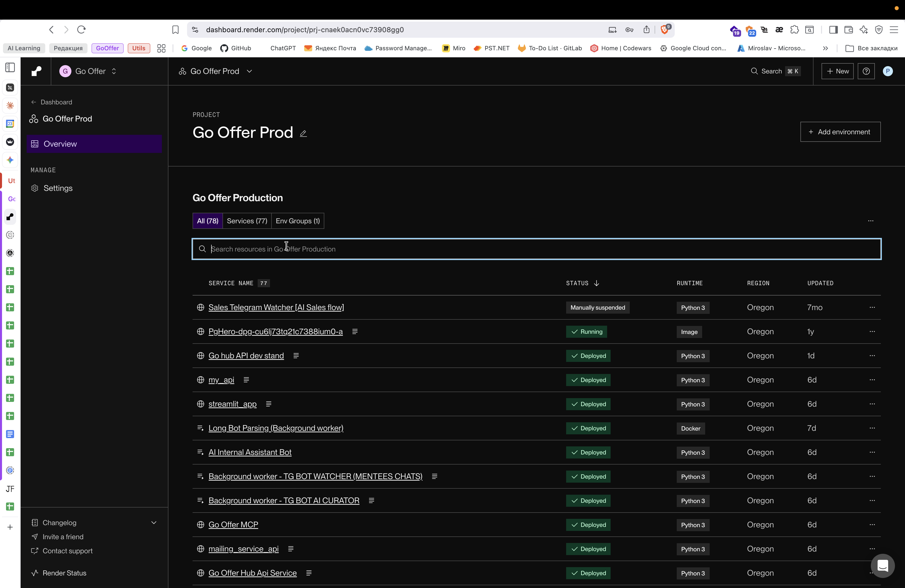Screen dimensions: 905x588
Task: Open Settings in the Manage section
Action: click(x=58, y=188)
